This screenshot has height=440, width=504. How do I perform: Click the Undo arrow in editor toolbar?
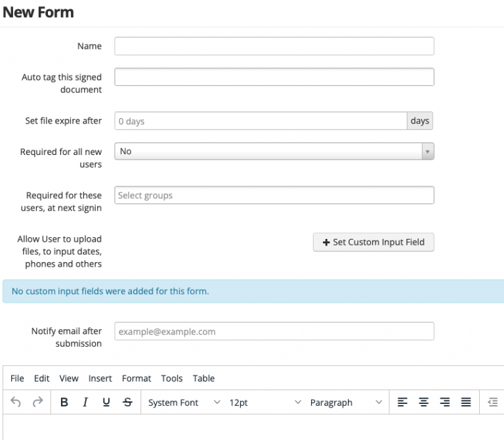coord(16,403)
